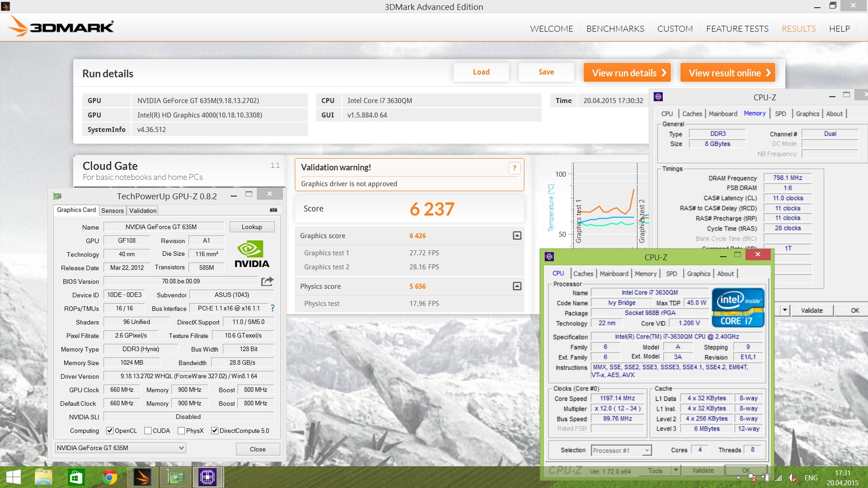Switch to the Sensors tab in GPU-Z
The width and height of the screenshot is (868, 488).
click(x=112, y=211)
